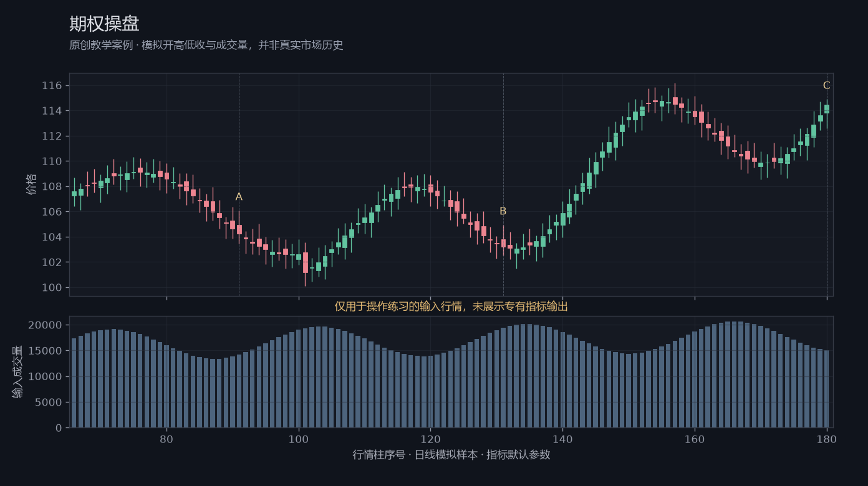This screenshot has height=486, width=868.
Task: Click the 输入成交量 y-axis label
Action: (17, 372)
